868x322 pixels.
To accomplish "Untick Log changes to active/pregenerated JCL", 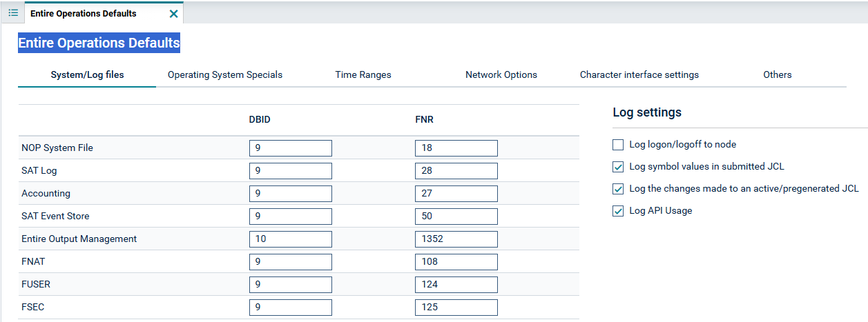I will point(618,189).
